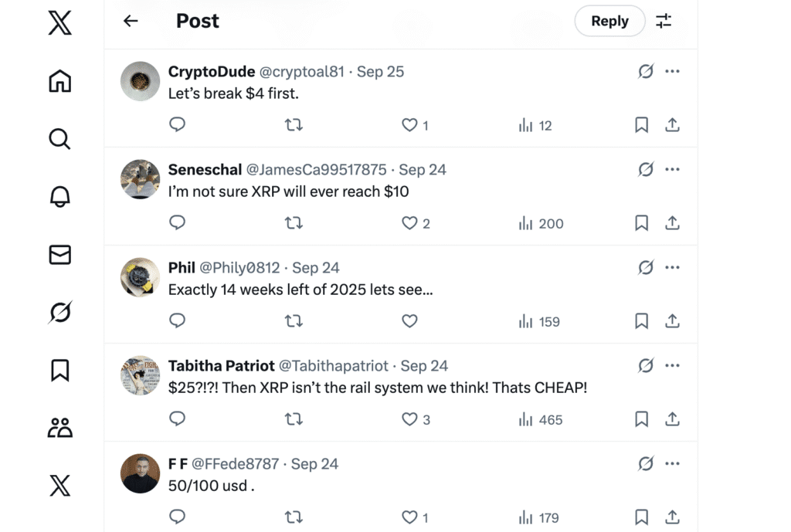Open Home from the left sidebar
Image resolution: width=791 pixels, height=532 pixels.
[x=59, y=81]
